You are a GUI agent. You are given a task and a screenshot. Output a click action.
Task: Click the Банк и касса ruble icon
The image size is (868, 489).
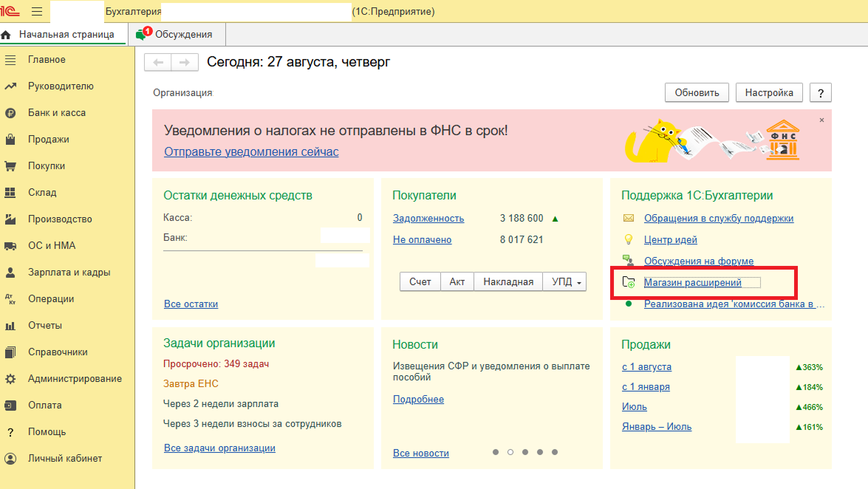coord(10,113)
